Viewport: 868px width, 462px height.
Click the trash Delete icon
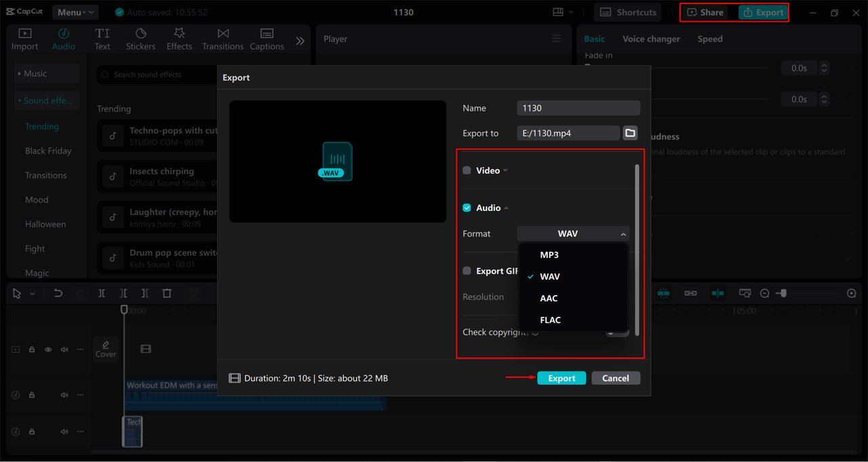point(167,293)
